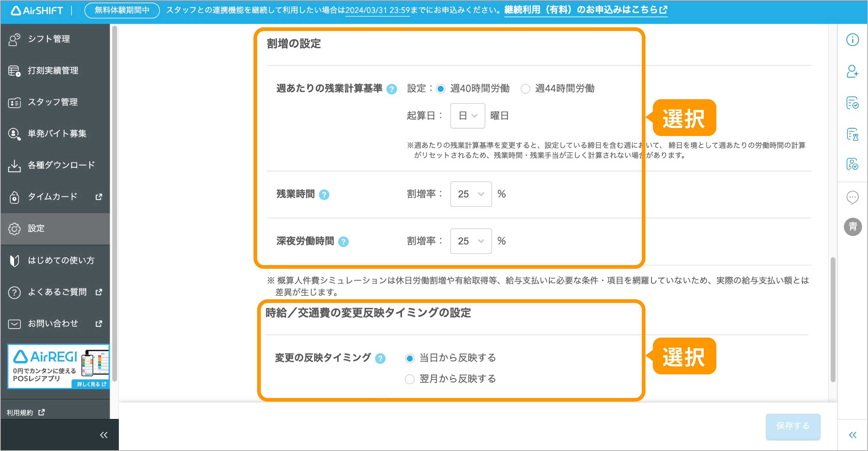This screenshot has width=868, height=451.
Task: Show help for 週あたりの残業計算基準
Action: 391,89
